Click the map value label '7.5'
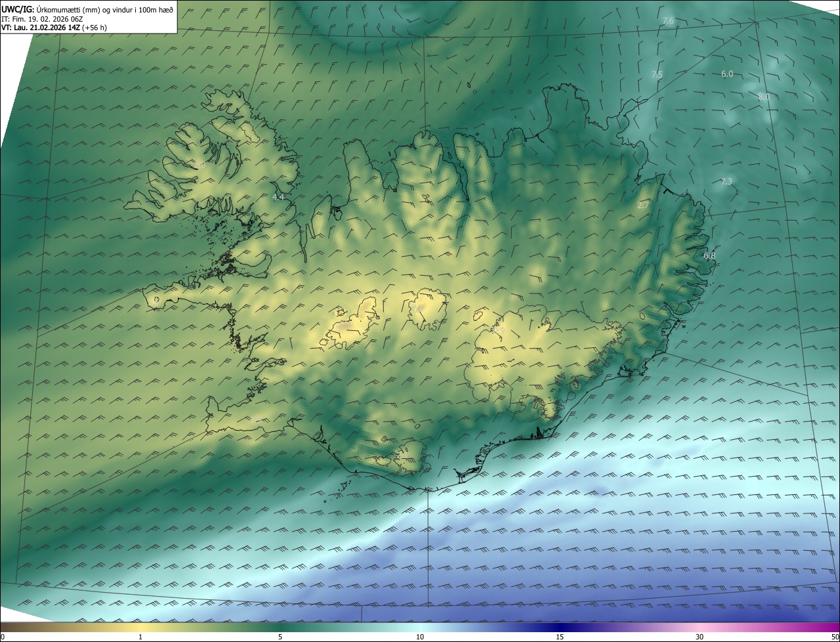The image size is (840, 642). click(x=656, y=75)
